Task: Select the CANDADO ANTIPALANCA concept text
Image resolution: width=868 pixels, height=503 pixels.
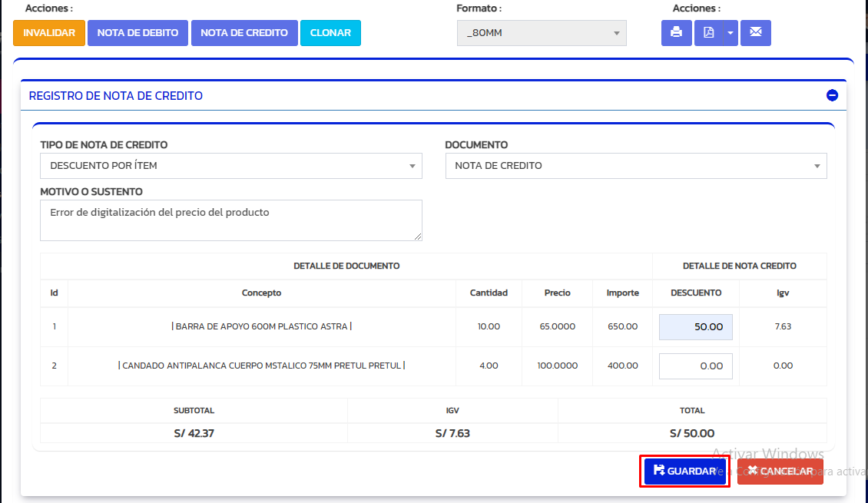Action: pyautogui.click(x=261, y=366)
